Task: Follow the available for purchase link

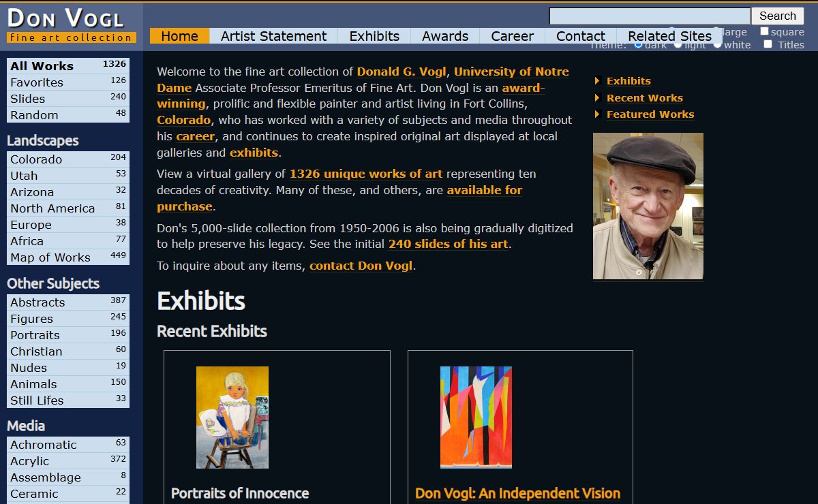Action: 484,190
